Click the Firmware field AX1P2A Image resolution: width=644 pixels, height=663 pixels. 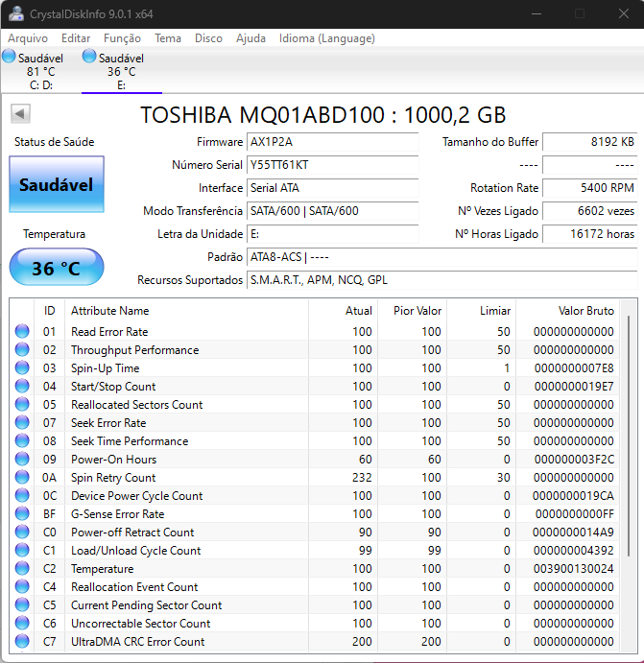[332, 142]
